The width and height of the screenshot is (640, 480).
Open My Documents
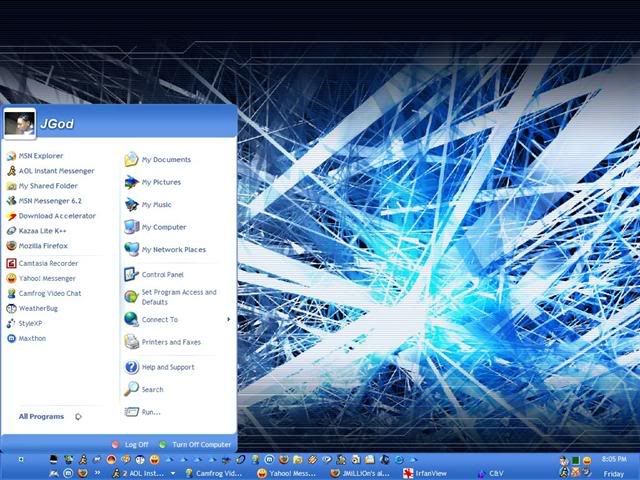(158, 159)
